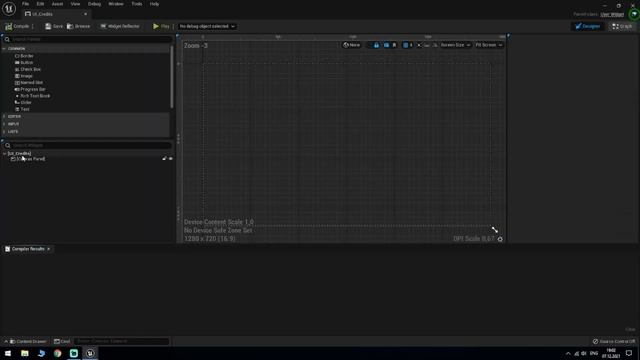Select the Check Box palette widget

[x=28, y=69]
